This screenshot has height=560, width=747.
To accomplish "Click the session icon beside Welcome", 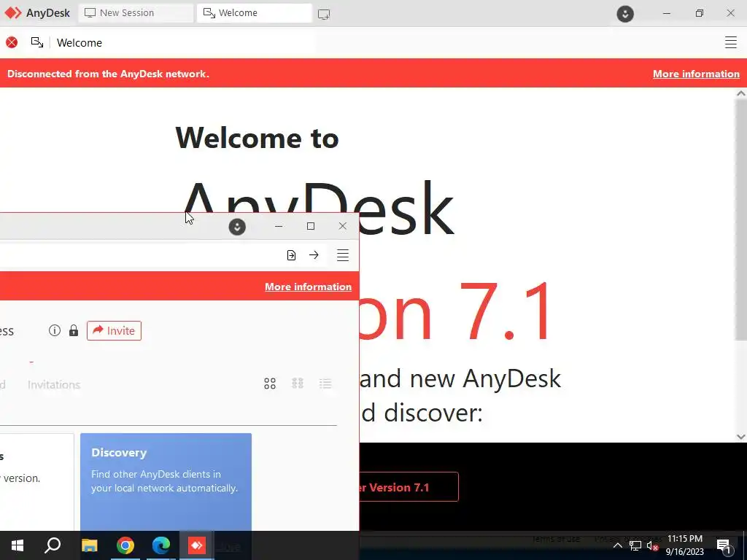I will pyautogui.click(x=37, y=42).
